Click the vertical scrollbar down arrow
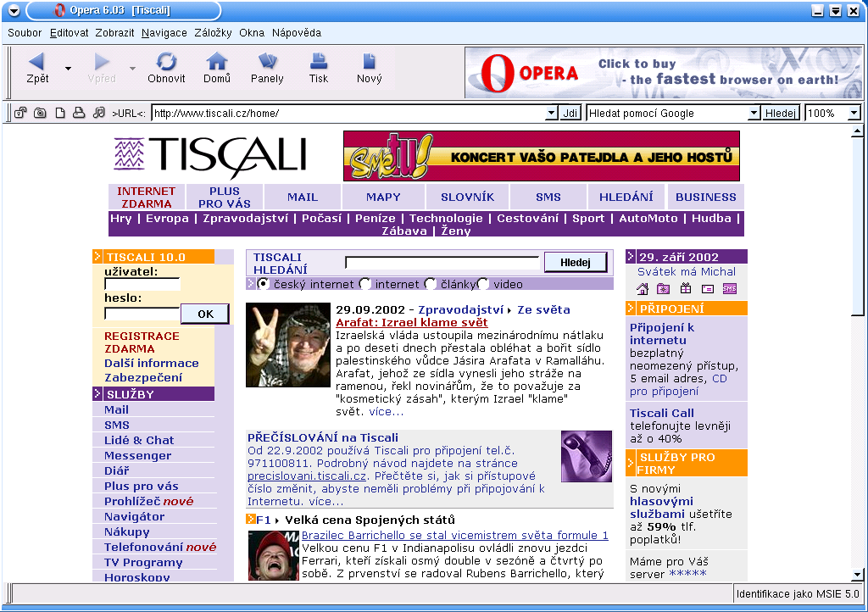Screen dimensions: 868x612 click(x=857, y=575)
